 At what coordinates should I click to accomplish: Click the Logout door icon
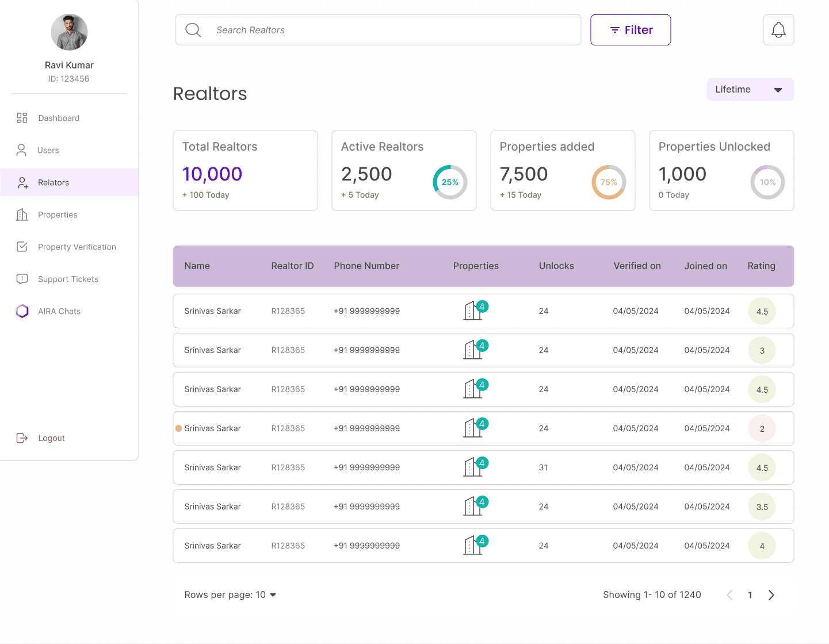coord(22,438)
